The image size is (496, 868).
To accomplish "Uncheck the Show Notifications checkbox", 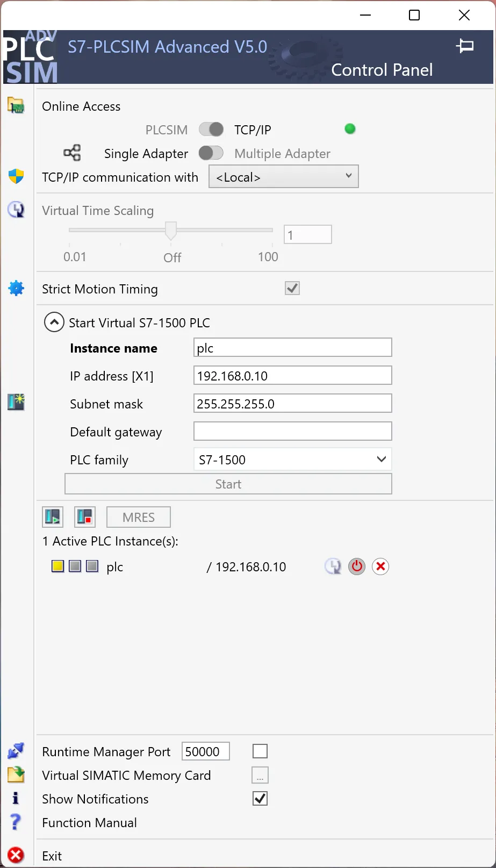I will [260, 799].
